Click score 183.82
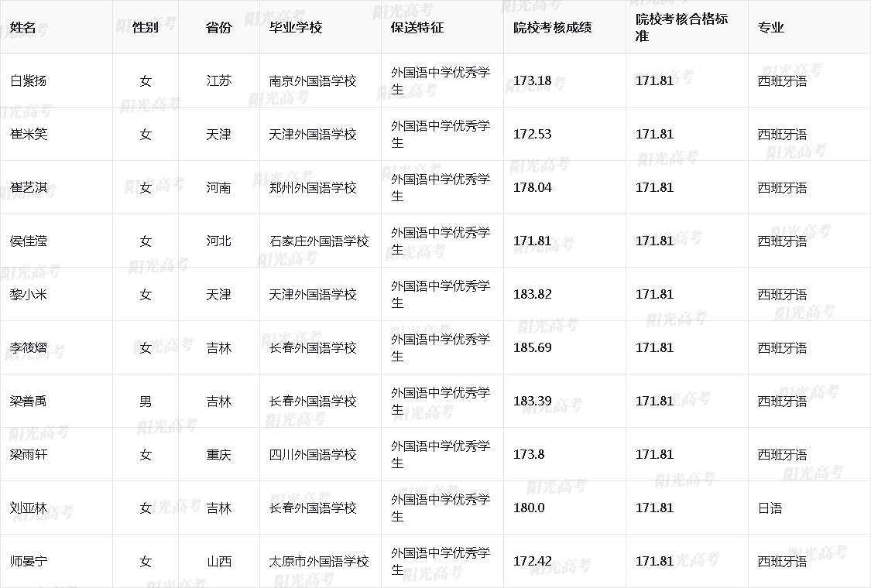The width and height of the screenshot is (871, 588). (532, 294)
